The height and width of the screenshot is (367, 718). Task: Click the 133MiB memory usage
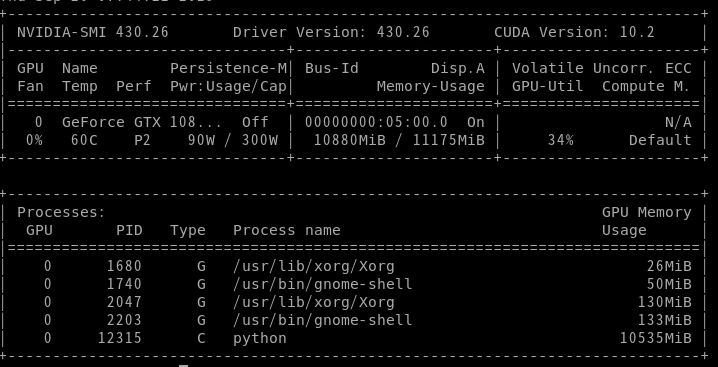664,320
